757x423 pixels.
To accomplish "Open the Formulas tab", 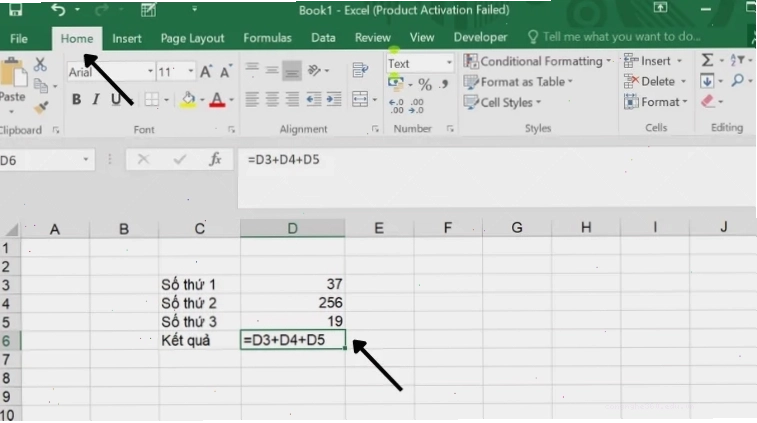I will coord(267,38).
